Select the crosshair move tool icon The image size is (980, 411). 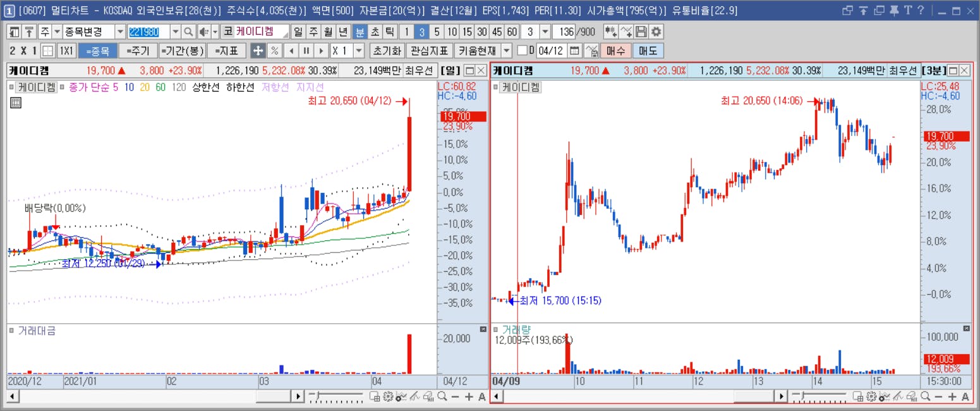(x=258, y=51)
